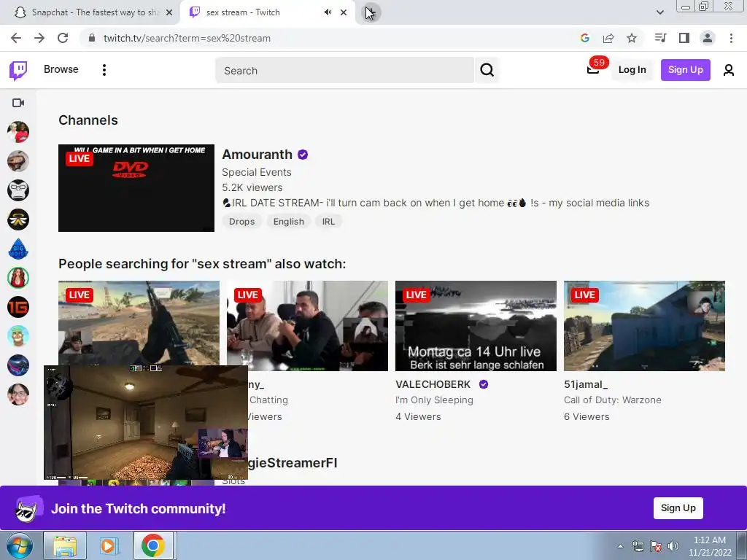Select the English tag
Viewport: 747px width, 560px height.
288,222
